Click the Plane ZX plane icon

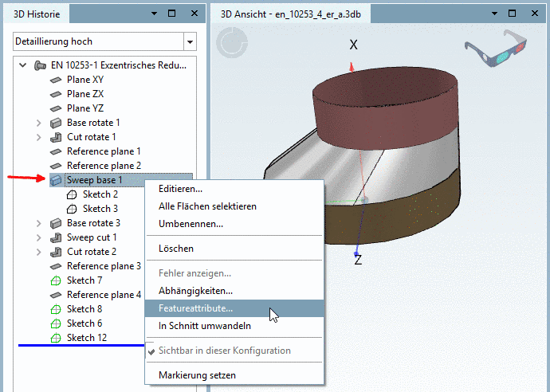coord(56,94)
